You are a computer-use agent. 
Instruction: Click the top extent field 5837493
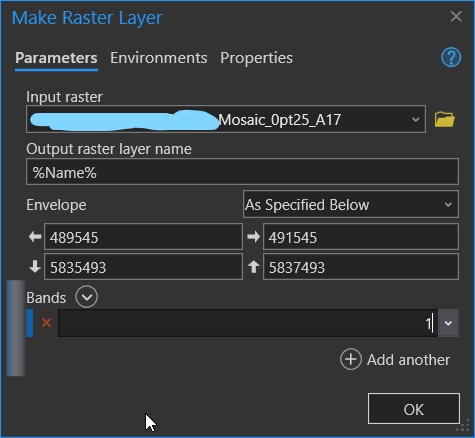361,266
